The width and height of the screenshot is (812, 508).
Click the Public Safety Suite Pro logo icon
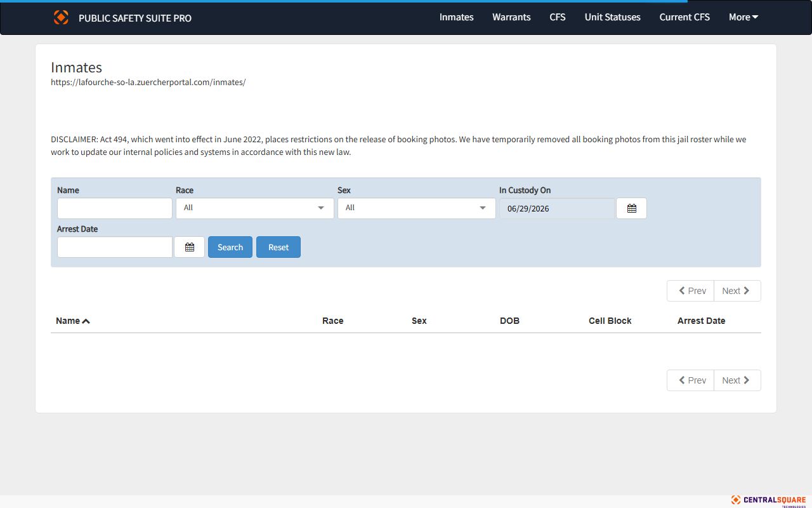61,17
